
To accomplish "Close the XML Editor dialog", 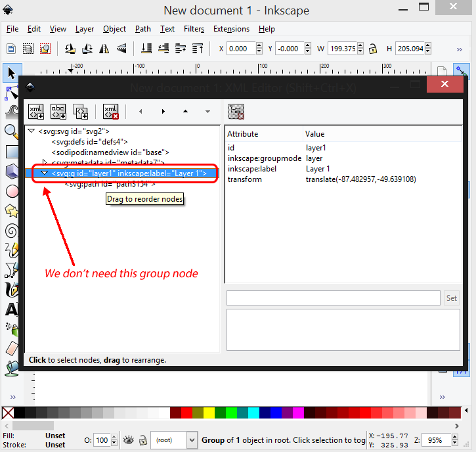I will click(x=444, y=84).
